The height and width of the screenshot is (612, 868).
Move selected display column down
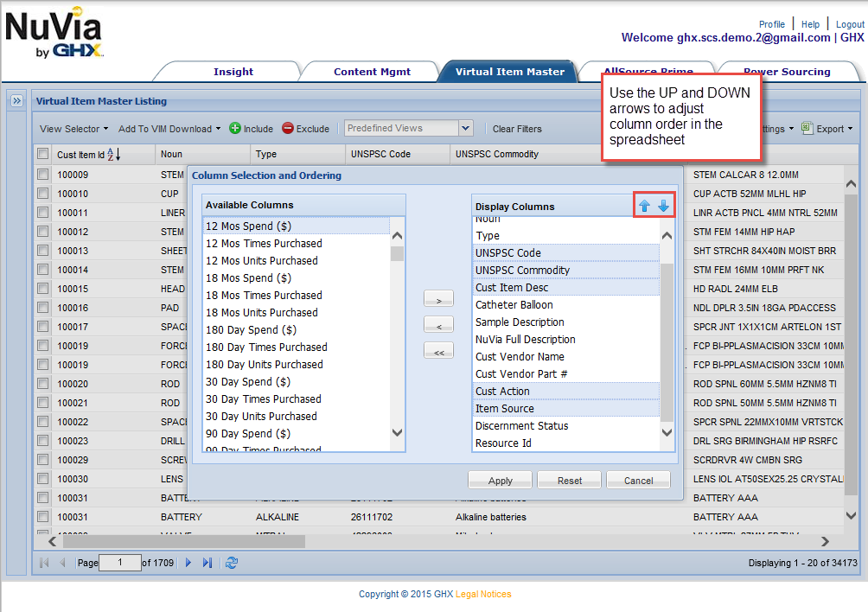tap(663, 206)
